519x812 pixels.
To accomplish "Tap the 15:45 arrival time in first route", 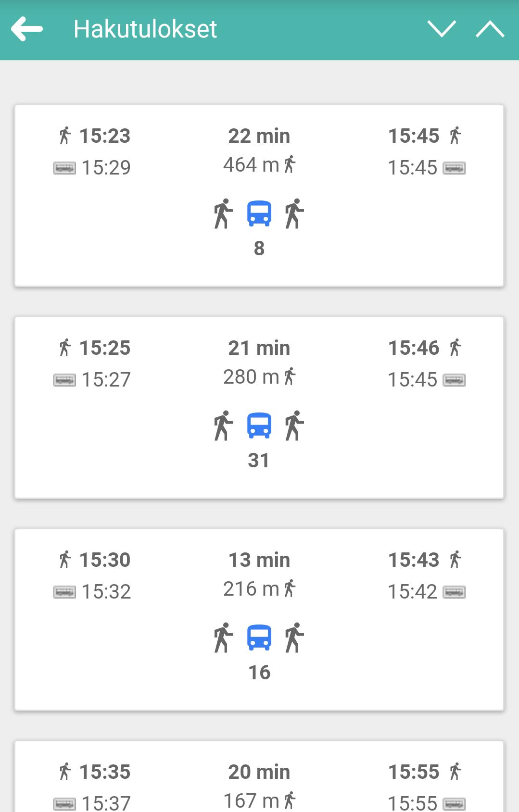I will (413, 136).
